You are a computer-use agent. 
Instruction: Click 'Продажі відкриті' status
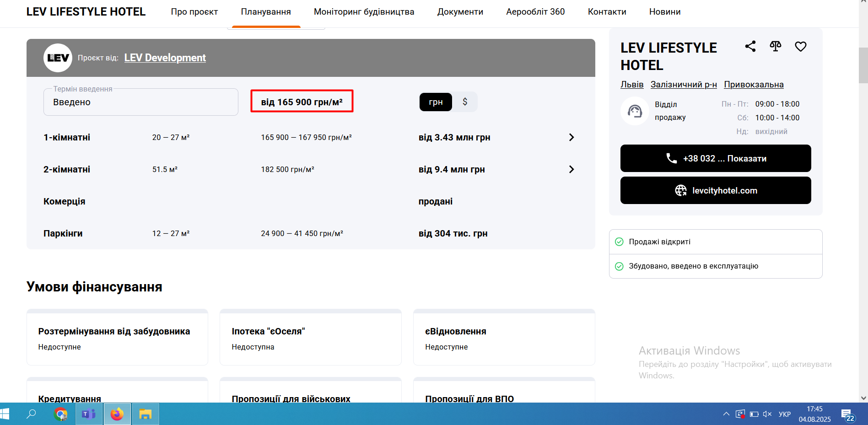(659, 242)
